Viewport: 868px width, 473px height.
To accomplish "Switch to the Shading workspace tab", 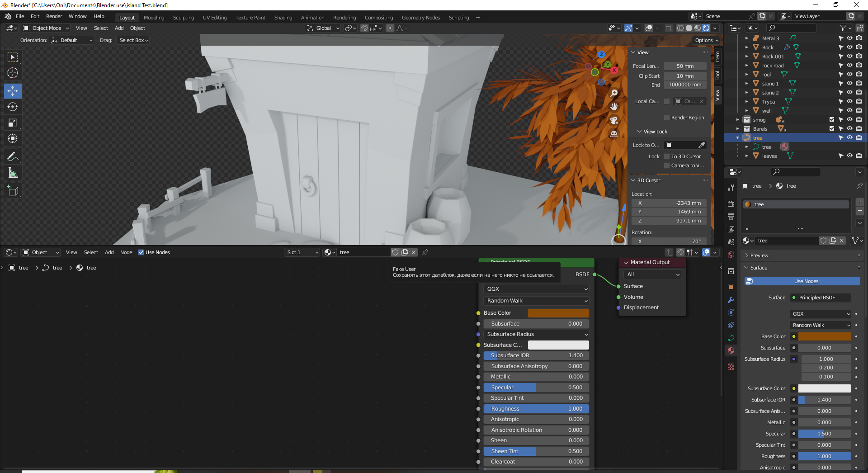I will pyautogui.click(x=283, y=17).
